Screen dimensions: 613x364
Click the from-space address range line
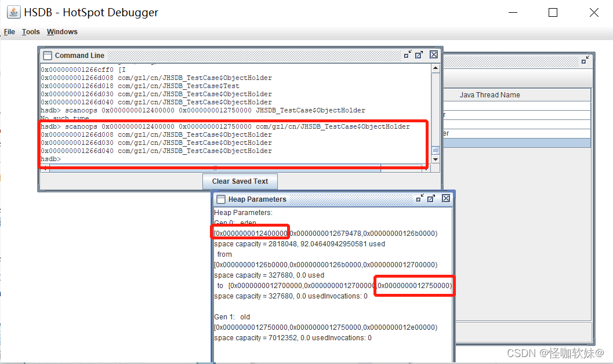click(326, 265)
